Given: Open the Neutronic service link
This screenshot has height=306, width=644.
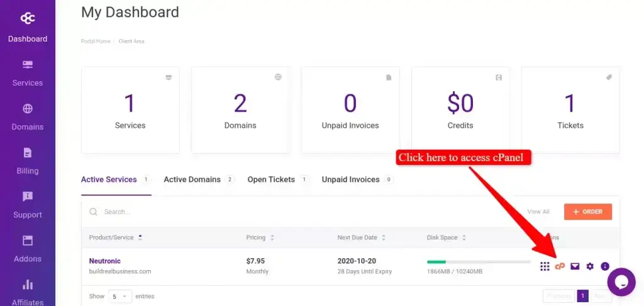Looking at the screenshot, I should click(105, 261).
